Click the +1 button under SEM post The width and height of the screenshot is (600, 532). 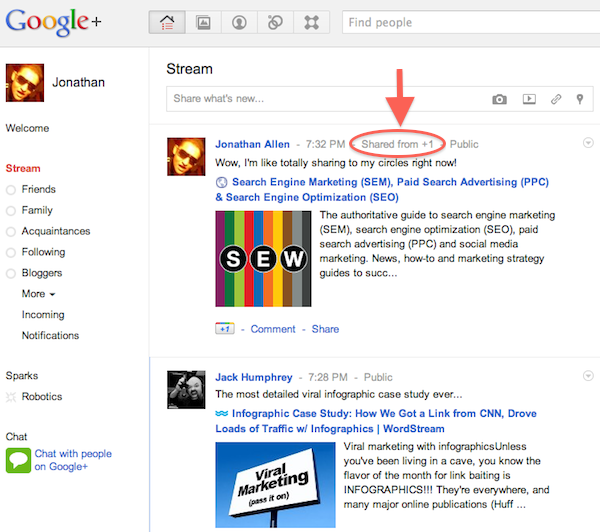tap(225, 328)
